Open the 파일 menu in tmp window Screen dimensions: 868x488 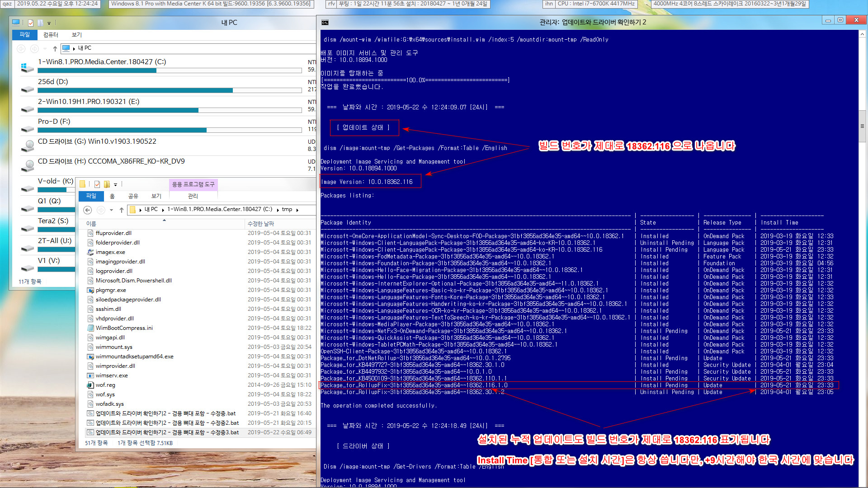(x=91, y=196)
